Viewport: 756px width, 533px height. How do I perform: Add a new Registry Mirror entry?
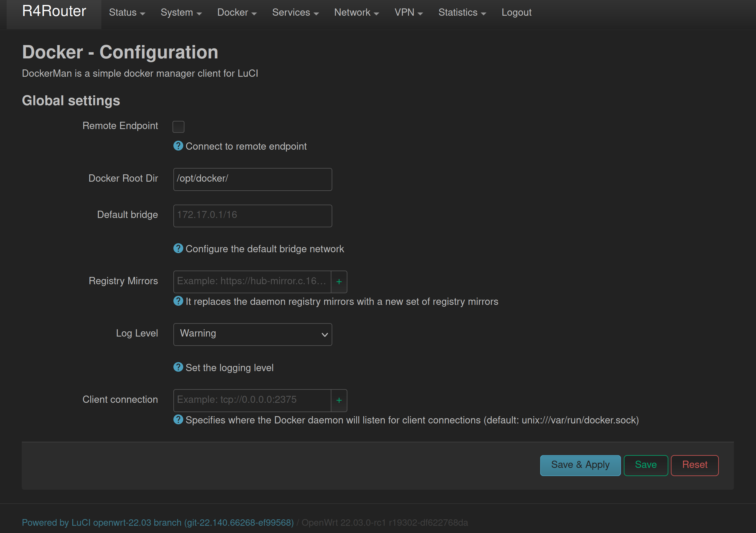(339, 282)
